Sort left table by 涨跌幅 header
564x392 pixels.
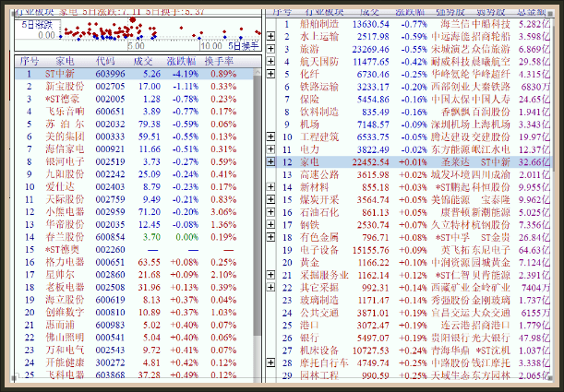[x=181, y=62]
